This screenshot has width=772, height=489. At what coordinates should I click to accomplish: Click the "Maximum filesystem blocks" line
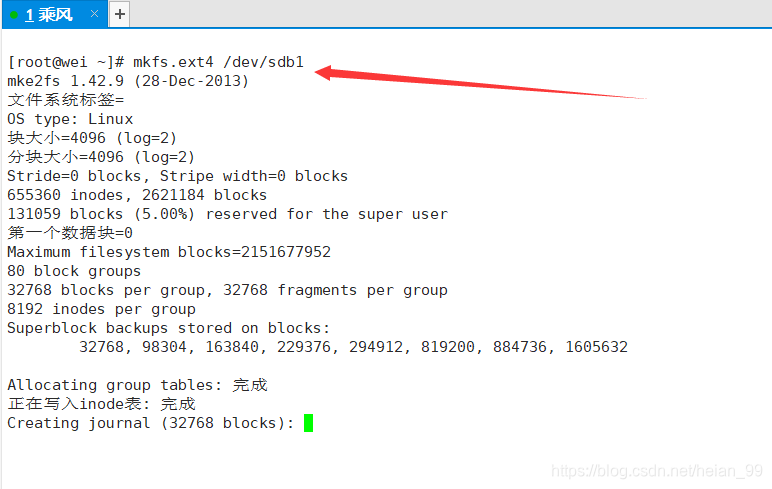pos(169,252)
